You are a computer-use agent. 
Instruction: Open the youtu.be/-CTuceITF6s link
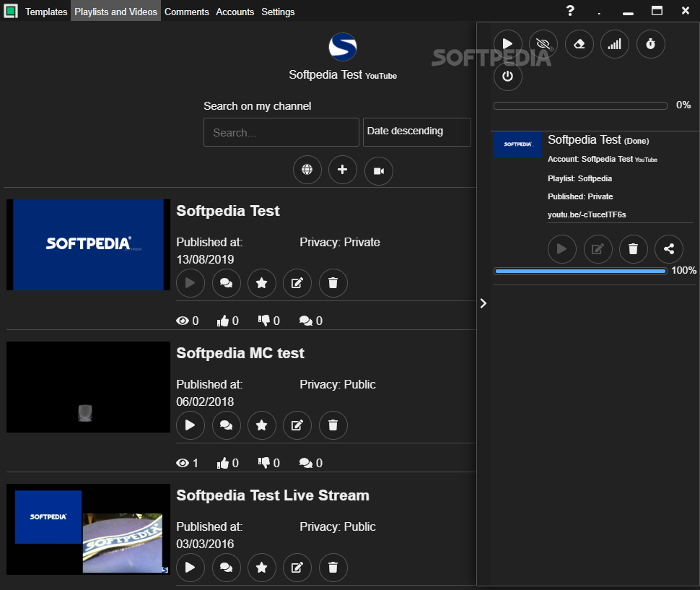[587, 214]
